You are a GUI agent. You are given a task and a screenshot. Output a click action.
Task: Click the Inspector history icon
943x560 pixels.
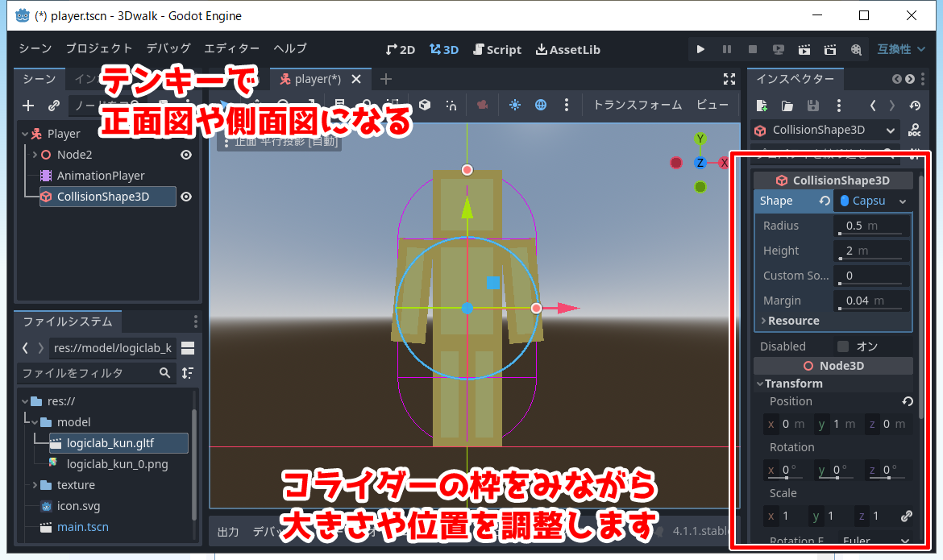click(x=915, y=106)
